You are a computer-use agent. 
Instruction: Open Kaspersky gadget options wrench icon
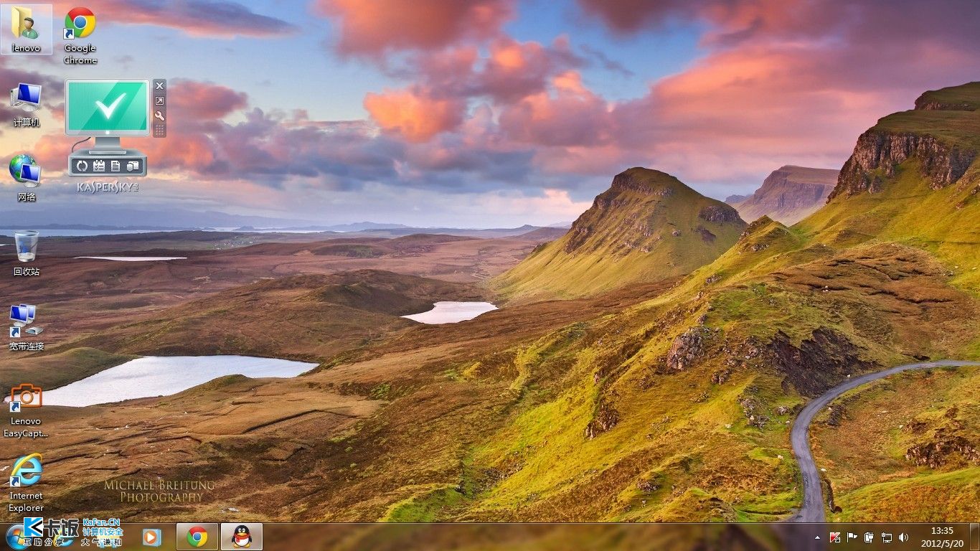(159, 116)
